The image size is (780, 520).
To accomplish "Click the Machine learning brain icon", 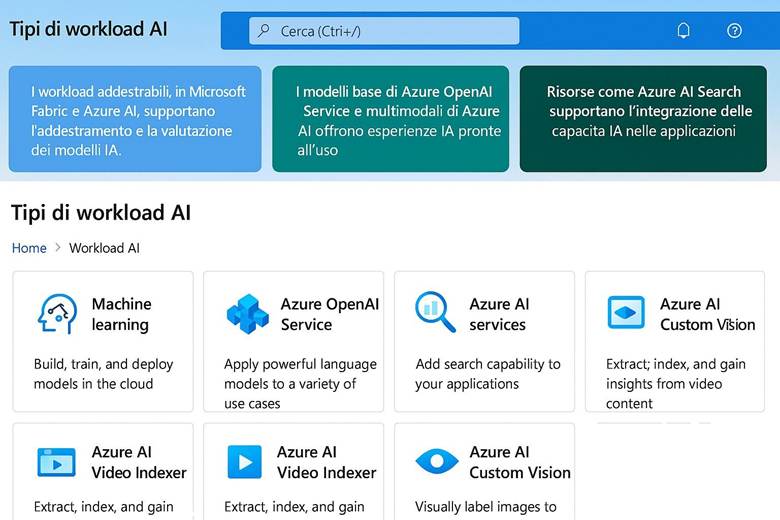I will (57, 313).
